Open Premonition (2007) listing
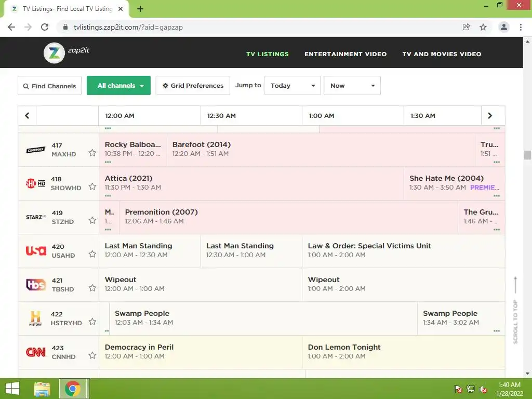Image resolution: width=532 pixels, height=399 pixels. pos(288,217)
